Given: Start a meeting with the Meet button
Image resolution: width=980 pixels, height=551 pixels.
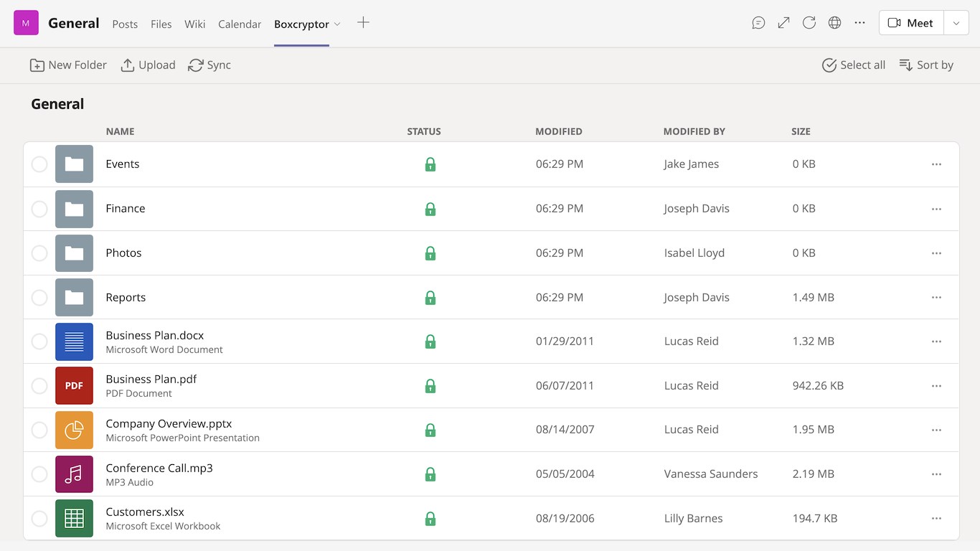Looking at the screenshot, I should pos(910,23).
